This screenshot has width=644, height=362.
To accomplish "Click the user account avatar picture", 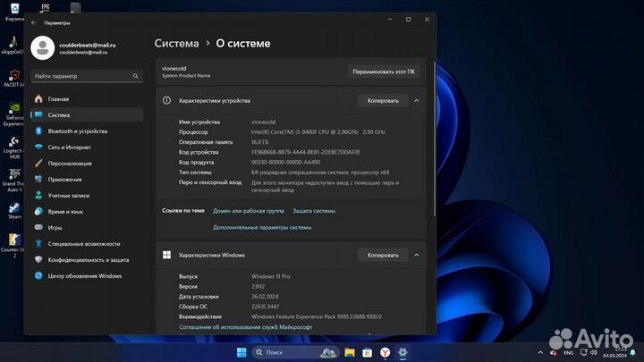I will point(43,48).
